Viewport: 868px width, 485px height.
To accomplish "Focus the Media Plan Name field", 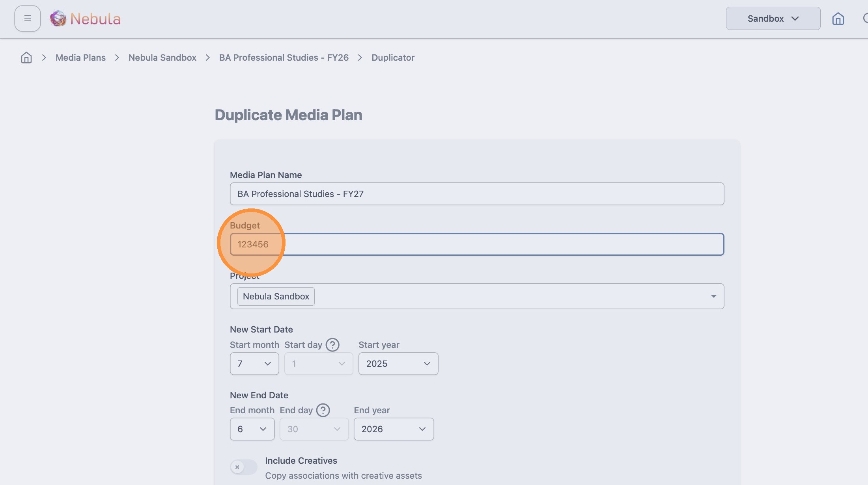I will click(477, 194).
